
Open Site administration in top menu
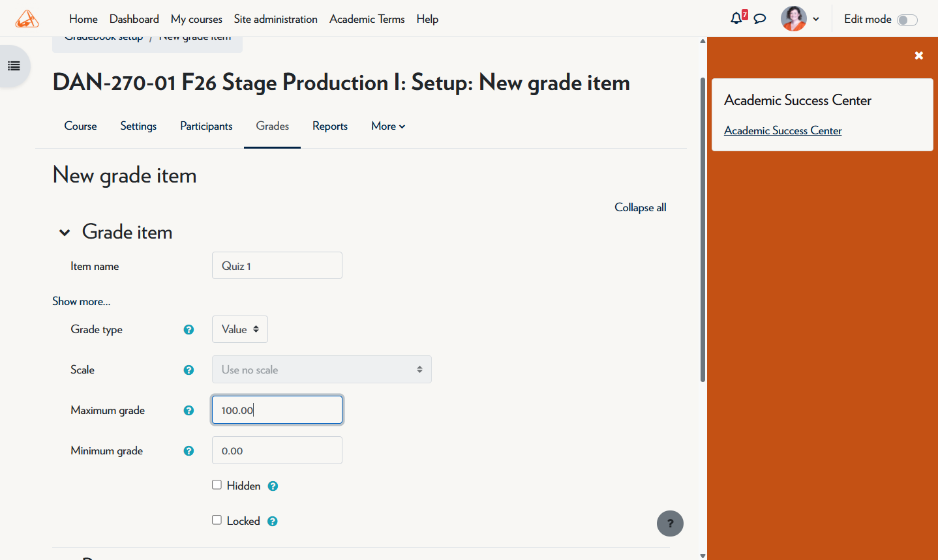276,19
